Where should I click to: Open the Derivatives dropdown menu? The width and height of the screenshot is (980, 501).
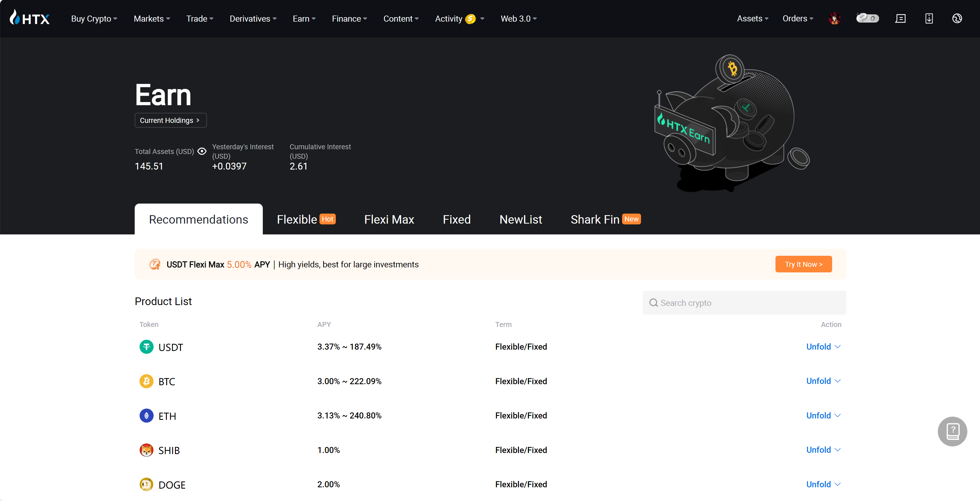point(253,19)
